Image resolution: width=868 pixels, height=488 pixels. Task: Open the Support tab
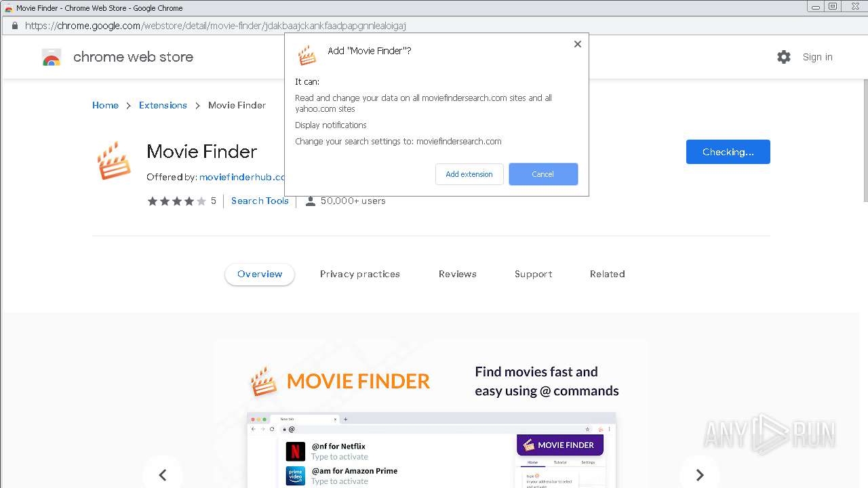coord(534,274)
